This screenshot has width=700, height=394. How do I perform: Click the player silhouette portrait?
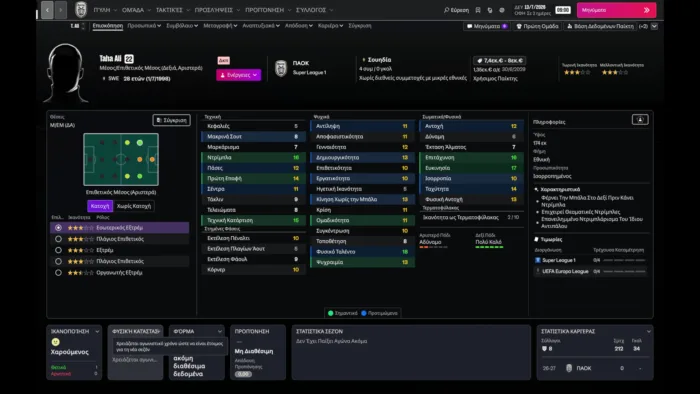[67, 73]
